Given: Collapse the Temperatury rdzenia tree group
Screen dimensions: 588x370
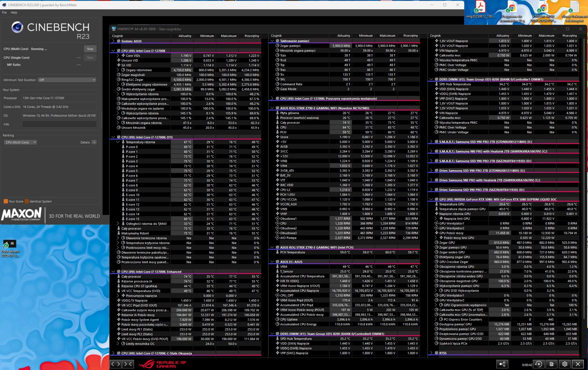Looking at the screenshot, I should coord(118,142).
